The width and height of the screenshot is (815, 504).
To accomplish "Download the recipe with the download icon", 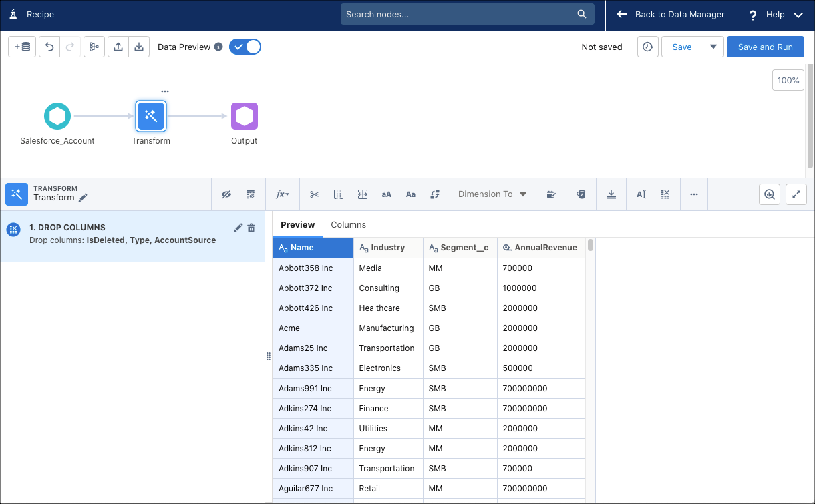I will click(139, 47).
